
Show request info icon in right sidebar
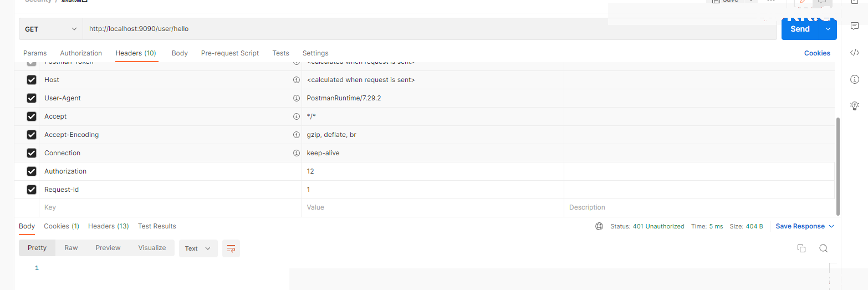854,79
